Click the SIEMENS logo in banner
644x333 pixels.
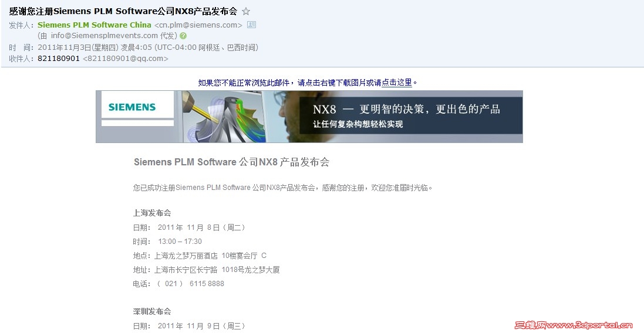click(132, 107)
